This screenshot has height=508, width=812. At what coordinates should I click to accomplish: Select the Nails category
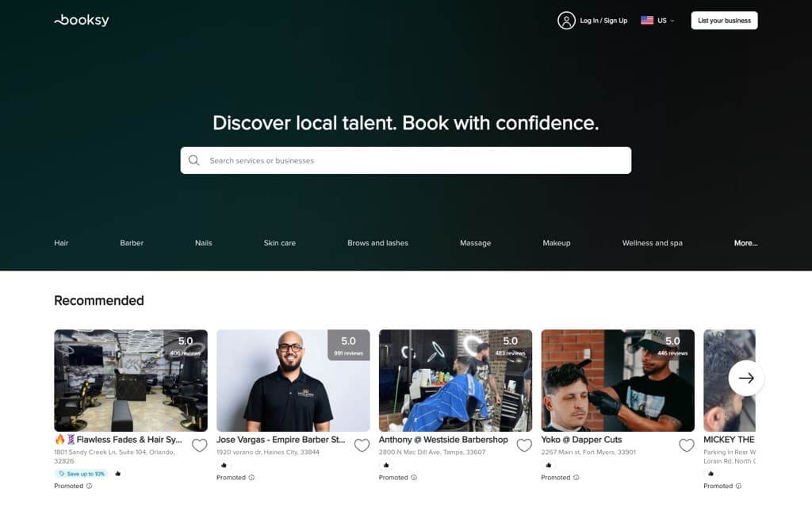[204, 243]
